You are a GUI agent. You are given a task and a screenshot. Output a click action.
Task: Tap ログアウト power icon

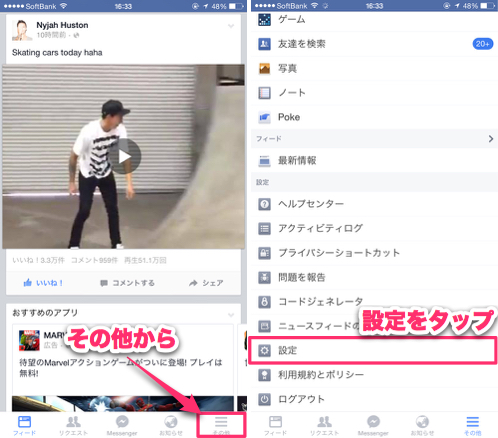coord(265,399)
